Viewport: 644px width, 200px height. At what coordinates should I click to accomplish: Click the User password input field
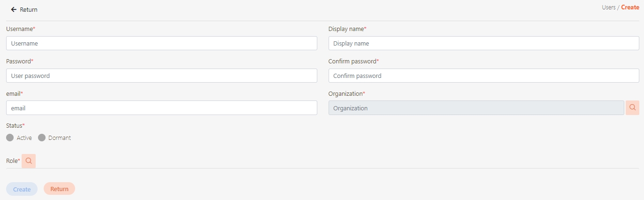[x=161, y=76]
